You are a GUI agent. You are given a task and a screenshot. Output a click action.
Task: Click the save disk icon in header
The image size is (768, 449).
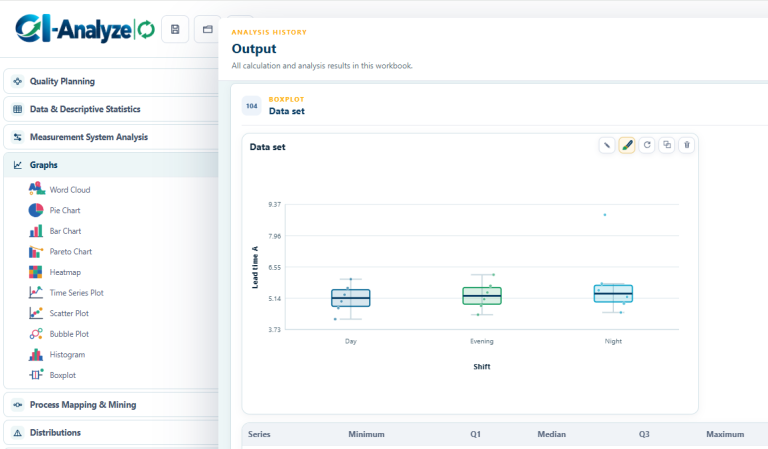(x=175, y=29)
